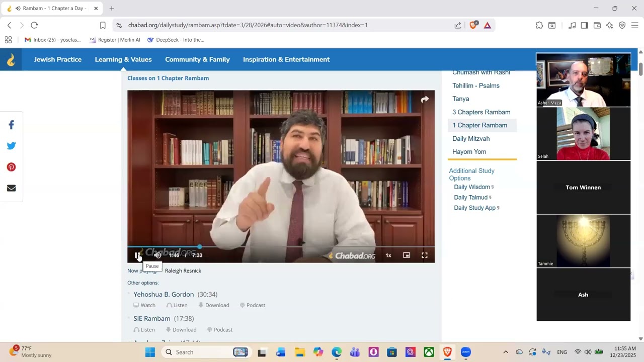Open the Inbox Gmail bookmark
Viewport: 644px width, 362px height.
(53, 40)
